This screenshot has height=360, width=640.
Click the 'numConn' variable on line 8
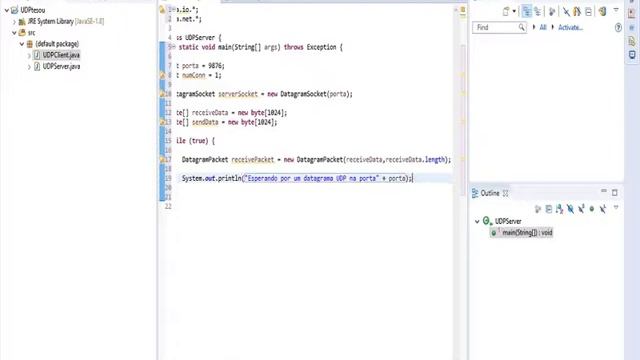(193, 76)
